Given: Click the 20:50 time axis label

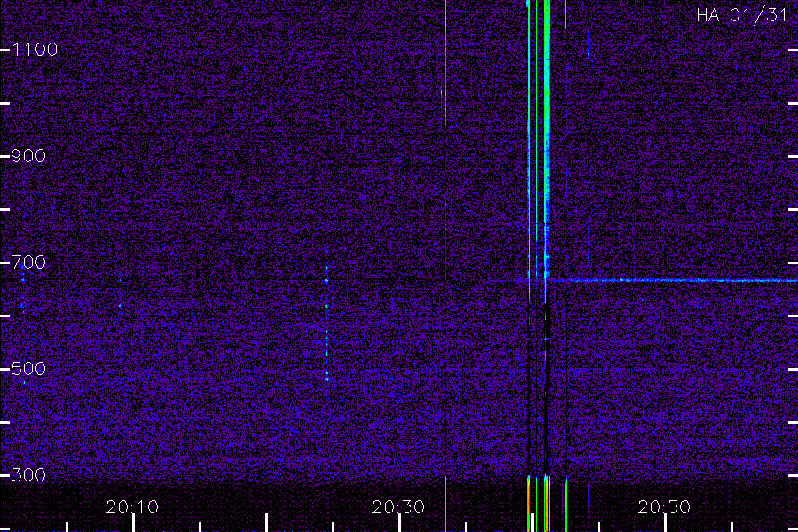Looking at the screenshot, I should 664,507.
